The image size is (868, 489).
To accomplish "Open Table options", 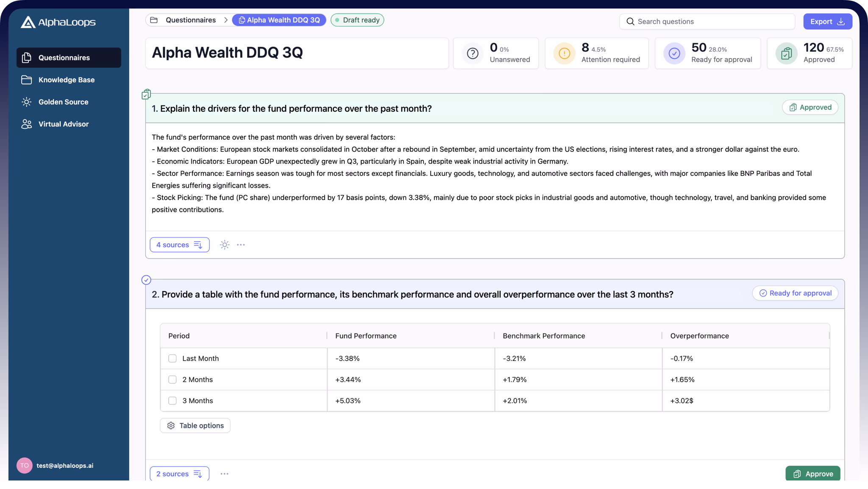I will pos(195,425).
